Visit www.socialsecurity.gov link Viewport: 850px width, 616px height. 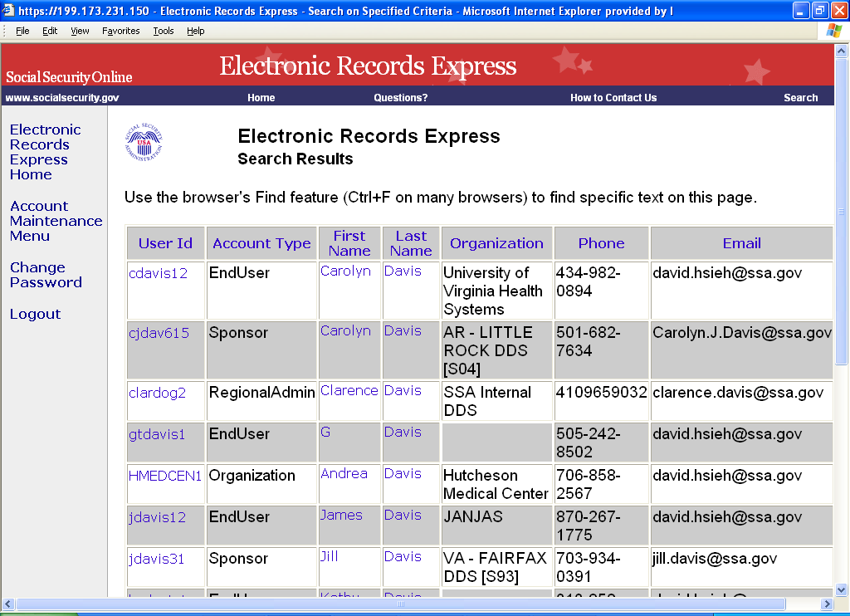coord(62,98)
